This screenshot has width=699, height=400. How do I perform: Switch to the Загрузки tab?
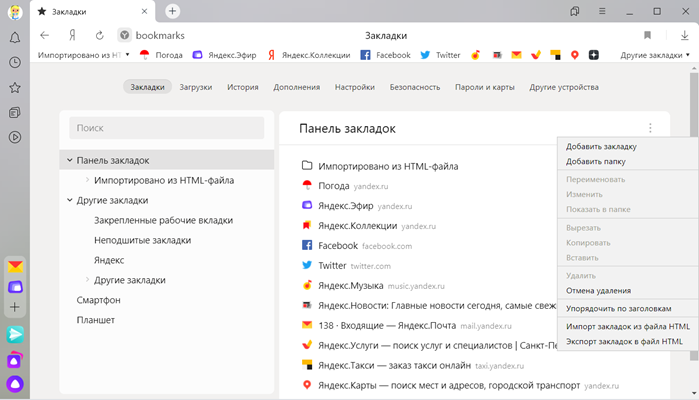coord(196,87)
